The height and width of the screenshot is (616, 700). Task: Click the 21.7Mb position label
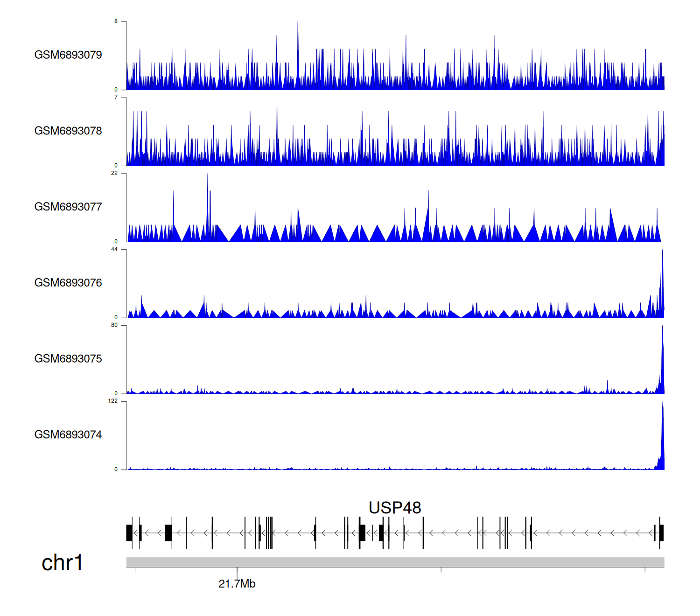pyautogui.click(x=237, y=584)
